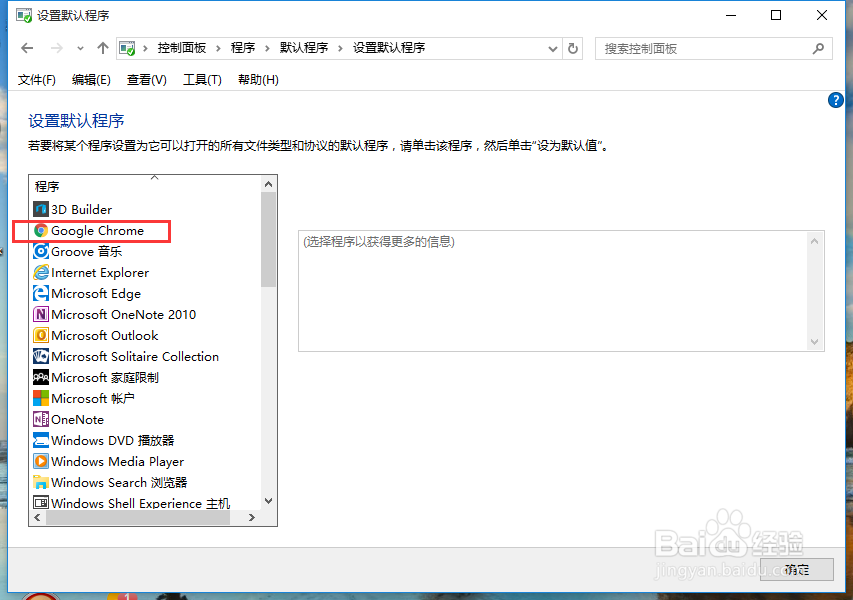Click the Microsoft 家庭限制 icon
Screen dimensions: 853x600
click(x=41, y=378)
